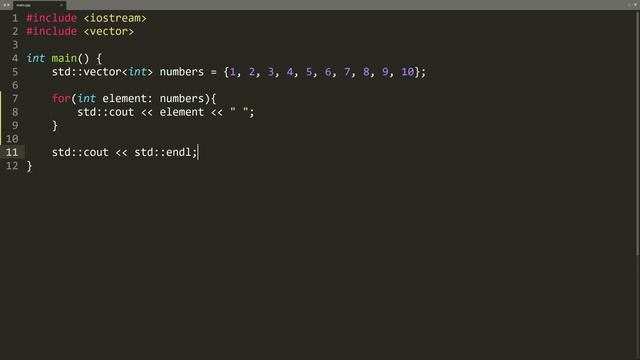Image resolution: width=640 pixels, height=360 pixels.
Task: Place cursor on "#include <vector>" line
Action: 80,31
